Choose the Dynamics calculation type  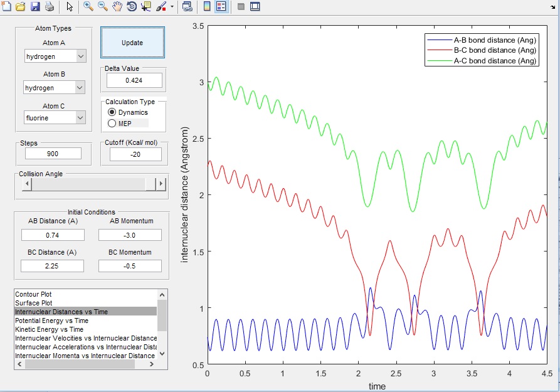pos(127,112)
